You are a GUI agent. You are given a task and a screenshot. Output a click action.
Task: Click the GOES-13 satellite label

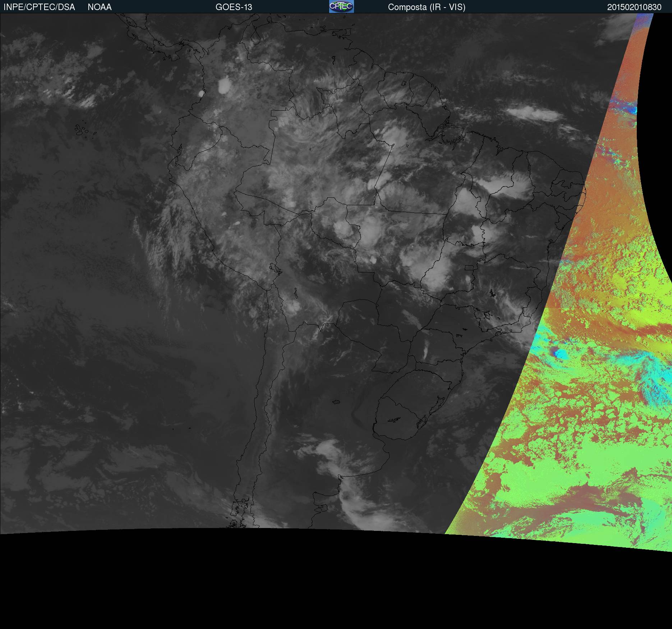click(x=234, y=7)
